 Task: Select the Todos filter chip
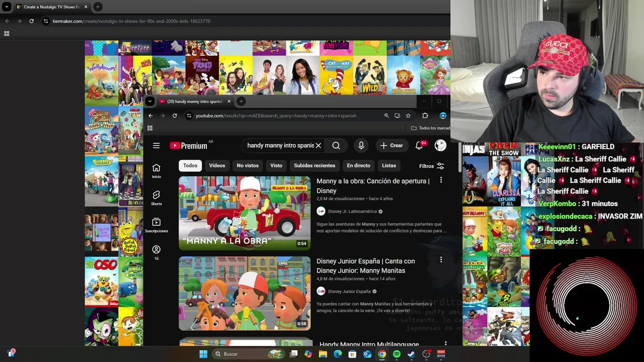pyautogui.click(x=190, y=165)
